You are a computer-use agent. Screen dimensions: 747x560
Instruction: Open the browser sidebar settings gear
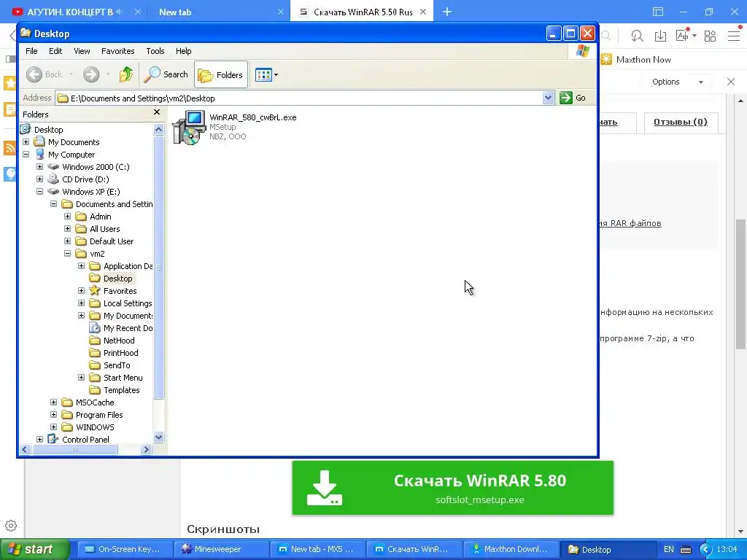click(11, 526)
